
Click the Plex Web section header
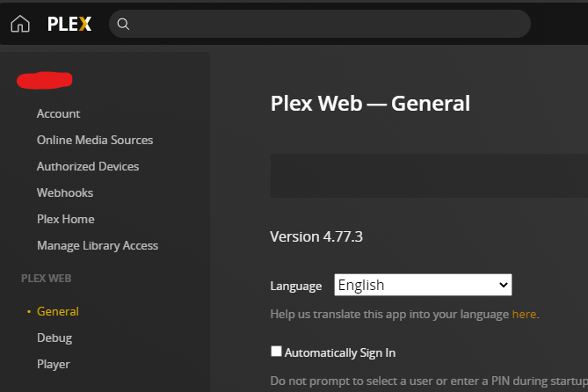click(x=47, y=278)
